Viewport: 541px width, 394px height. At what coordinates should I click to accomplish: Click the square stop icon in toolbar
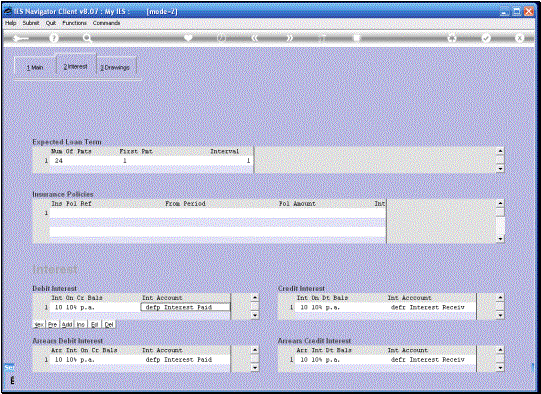[x=356, y=38]
